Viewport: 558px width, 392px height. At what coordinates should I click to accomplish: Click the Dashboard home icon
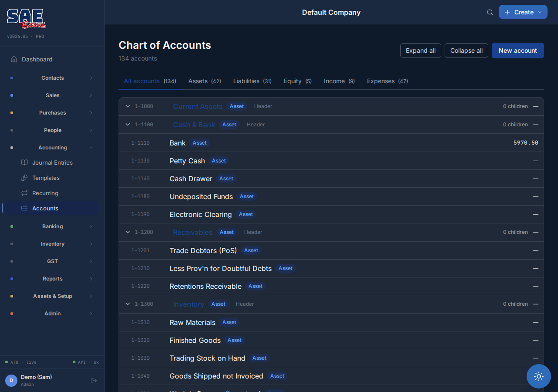(x=14, y=59)
